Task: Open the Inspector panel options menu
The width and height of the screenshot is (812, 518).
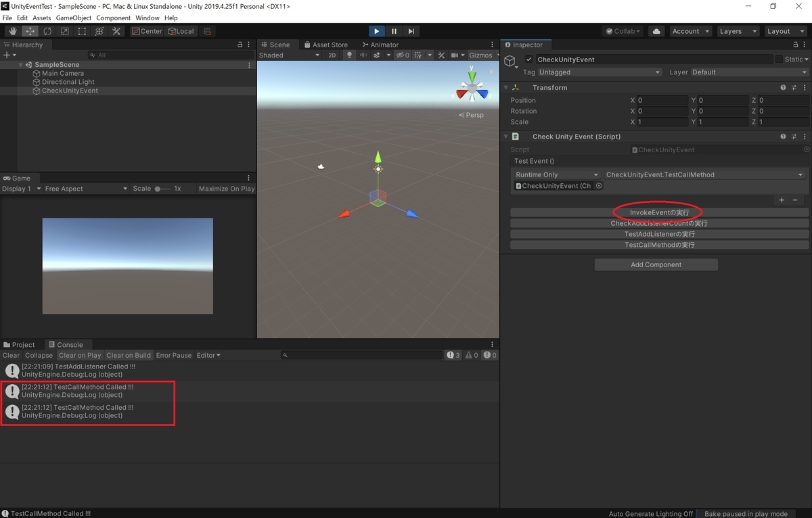Action: pyautogui.click(x=805, y=45)
